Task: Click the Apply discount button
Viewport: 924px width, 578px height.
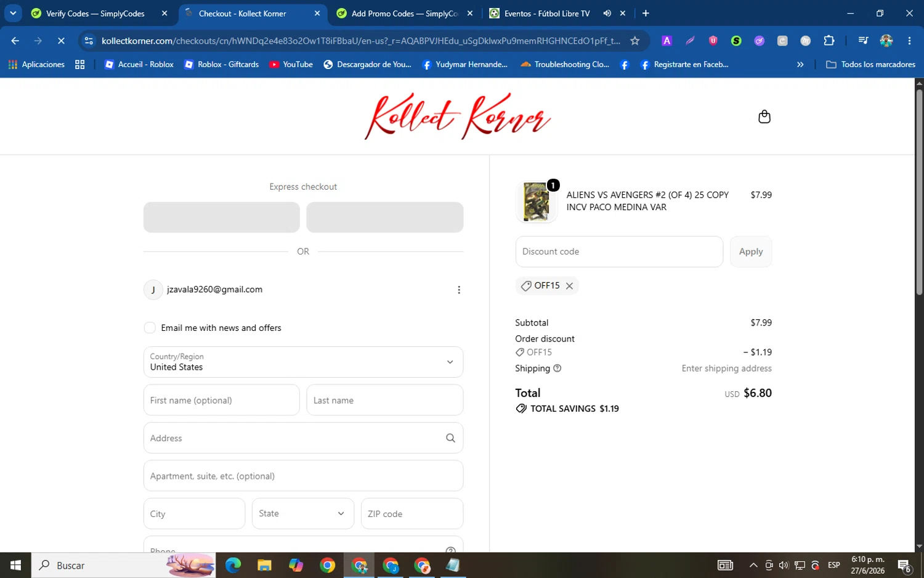Action: click(x=750, y=251)
